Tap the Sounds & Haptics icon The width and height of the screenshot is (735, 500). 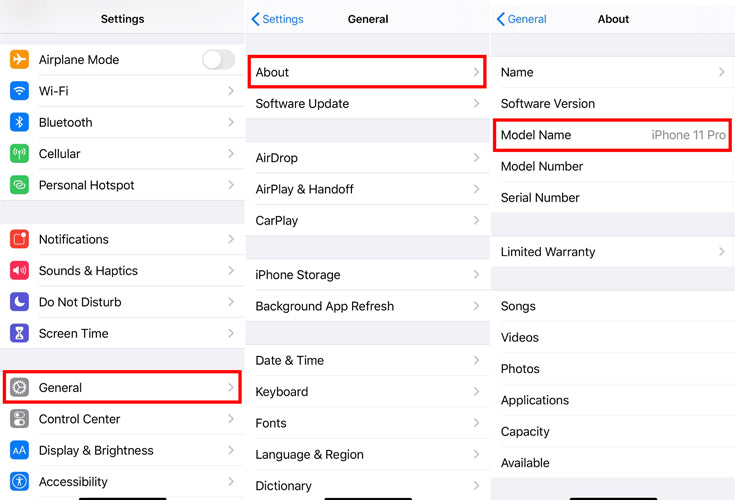pos(20,271)
